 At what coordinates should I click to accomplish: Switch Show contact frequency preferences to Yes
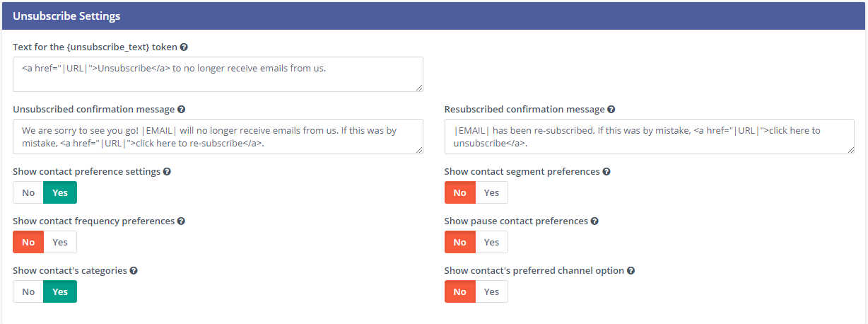(x=60, y=242)
